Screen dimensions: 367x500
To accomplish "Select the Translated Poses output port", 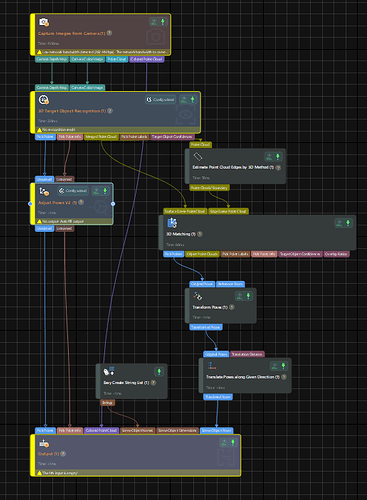I will point(218,397).
